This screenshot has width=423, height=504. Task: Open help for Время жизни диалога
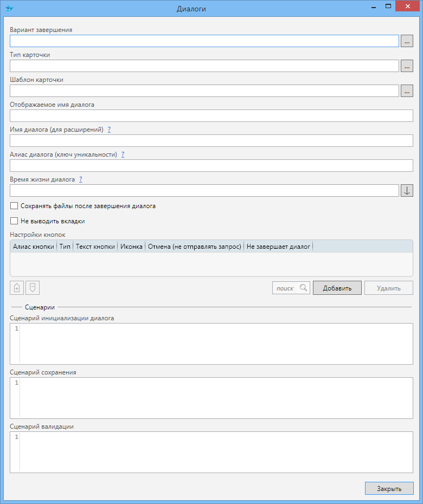[80, 179]
